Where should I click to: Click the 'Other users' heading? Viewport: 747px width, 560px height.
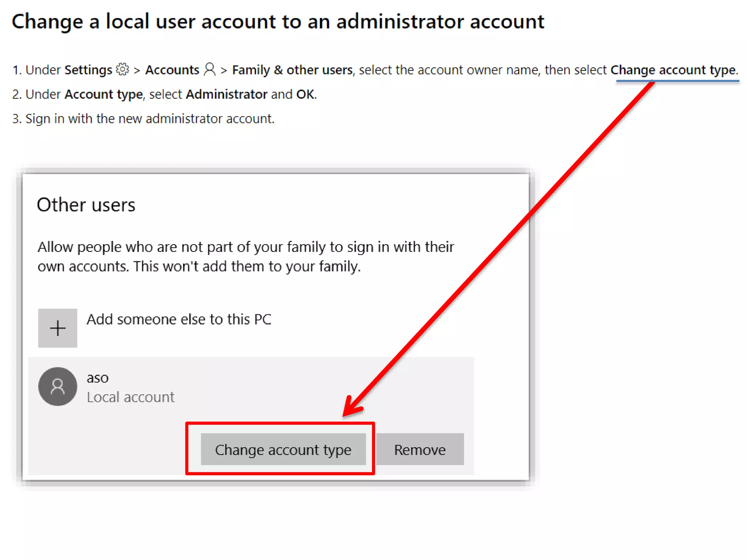tap(86, 205)
